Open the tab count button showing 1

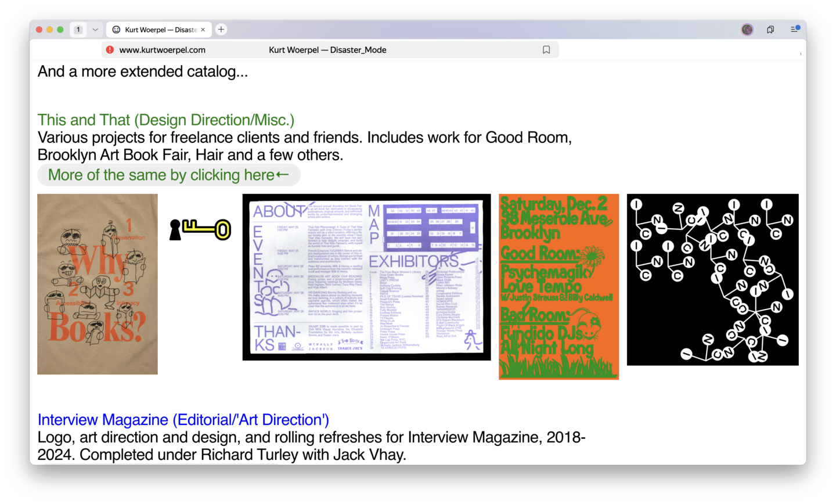click(x=78, y=30)
